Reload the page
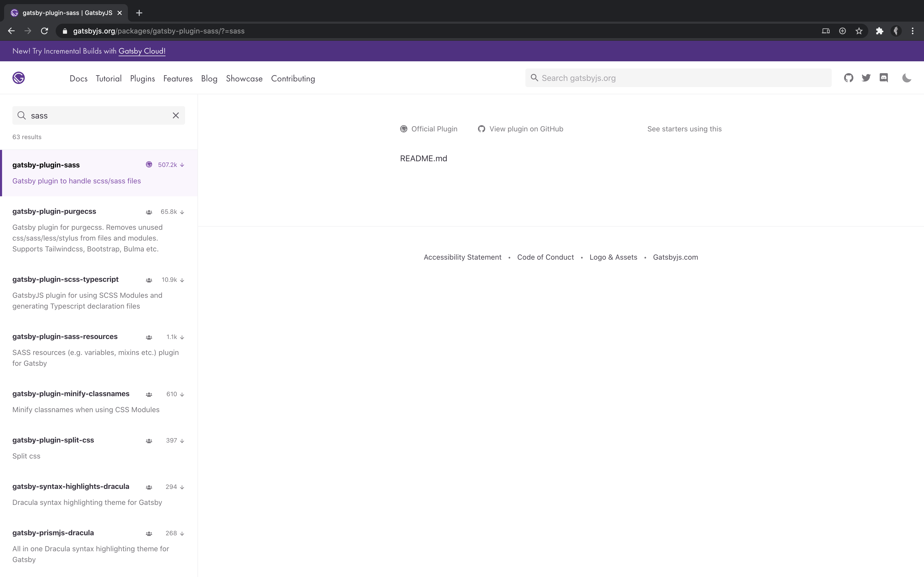Screen dimensions: 924x577 point(44,31)
